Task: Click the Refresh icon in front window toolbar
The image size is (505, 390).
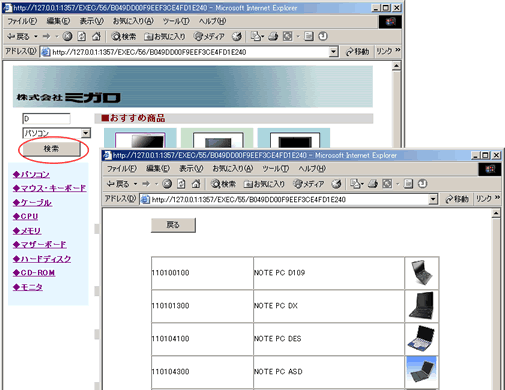Action: coord(181,184)
